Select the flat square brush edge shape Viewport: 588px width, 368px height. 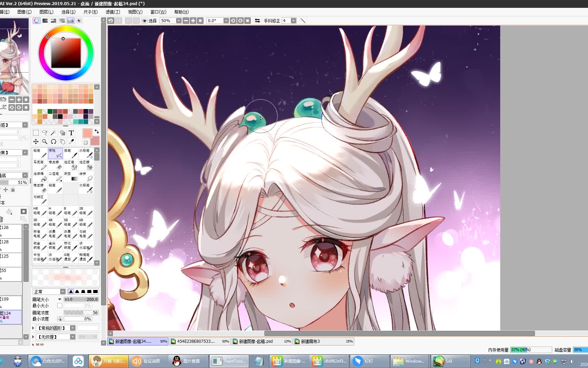pyautogui.click(x=95, y=292)
